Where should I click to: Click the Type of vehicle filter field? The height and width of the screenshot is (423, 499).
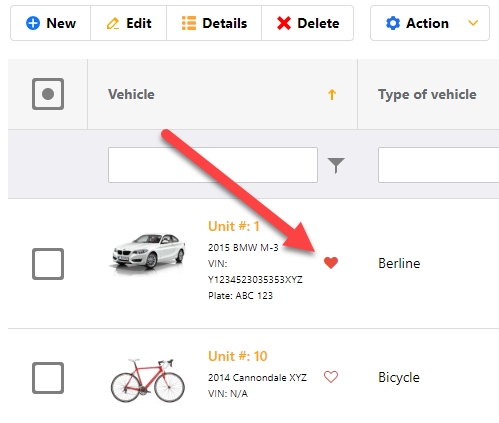438,165
